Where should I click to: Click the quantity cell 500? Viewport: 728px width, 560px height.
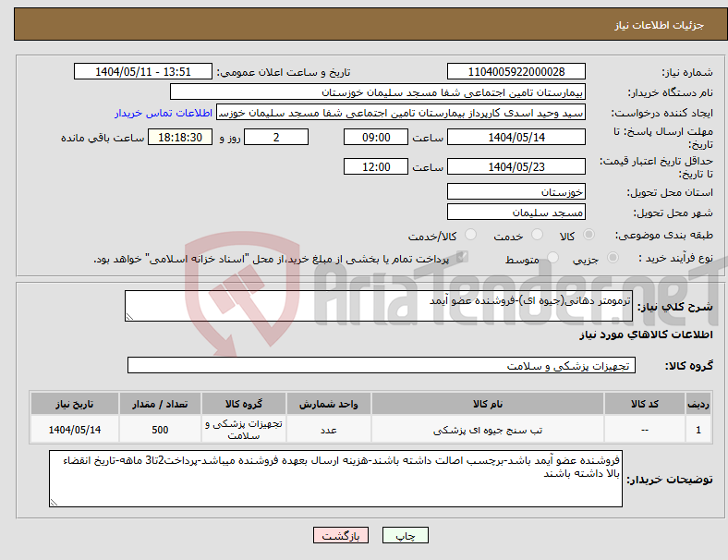click(160, 430)
